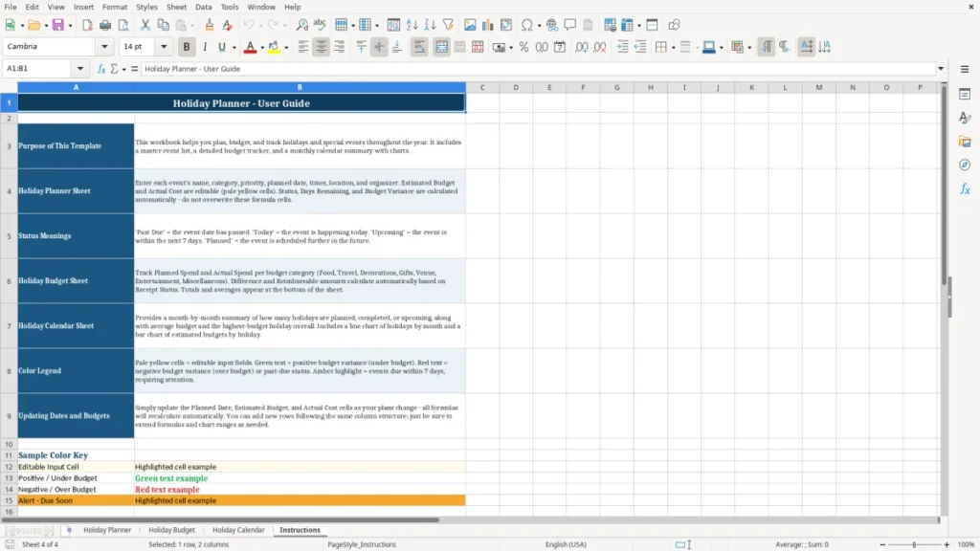Screen dimensions: 980x551
Task: Open sidebar Gallery icon
Action: [x=965, y=142]
